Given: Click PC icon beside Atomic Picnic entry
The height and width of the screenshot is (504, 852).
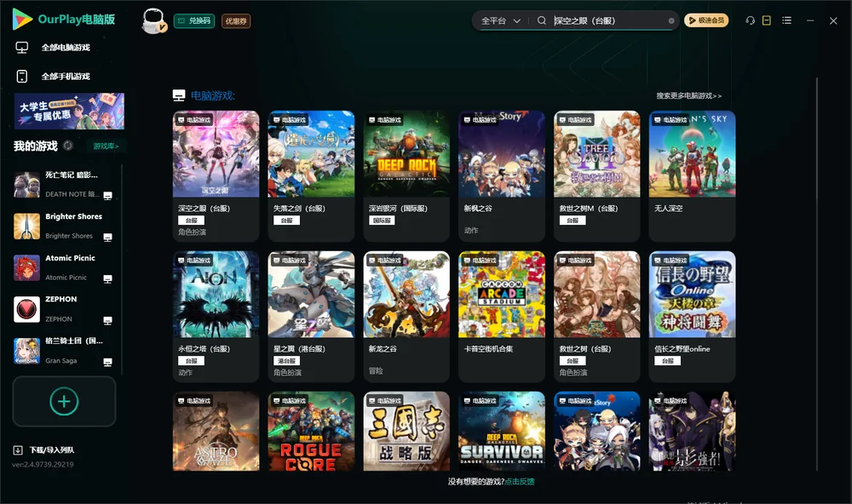Looking at the screenshot, I should point(107,278).
